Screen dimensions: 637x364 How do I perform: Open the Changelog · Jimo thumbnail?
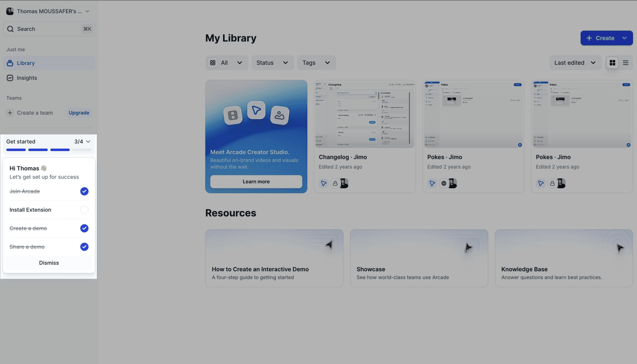(x=365, y=115)
